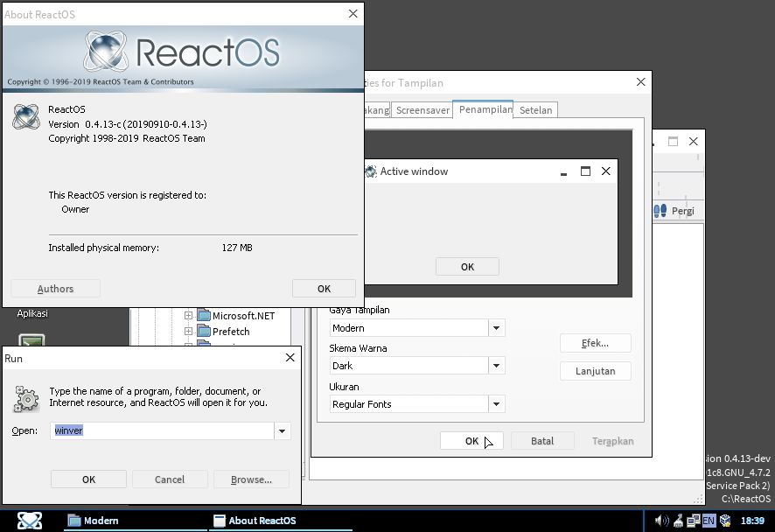Click the Microsoft.NET folder name
This screenshot has height=532, width=775.
(243, 316)
